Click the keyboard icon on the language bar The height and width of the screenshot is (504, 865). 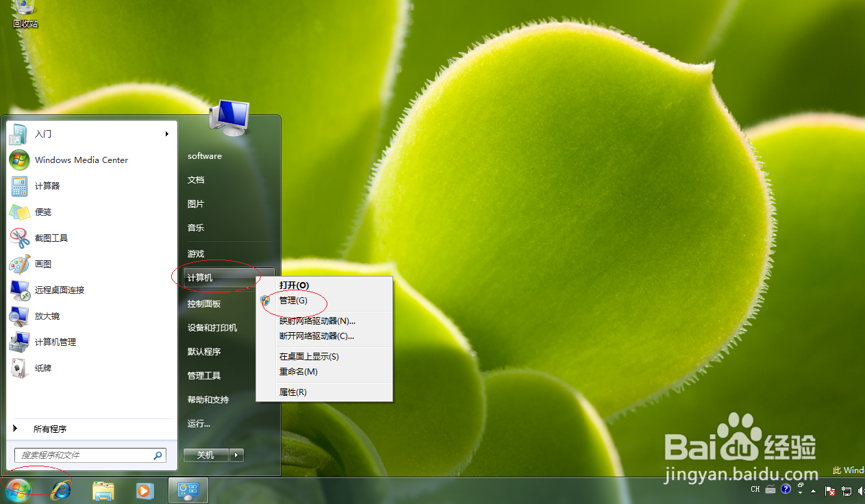point(770,489)
